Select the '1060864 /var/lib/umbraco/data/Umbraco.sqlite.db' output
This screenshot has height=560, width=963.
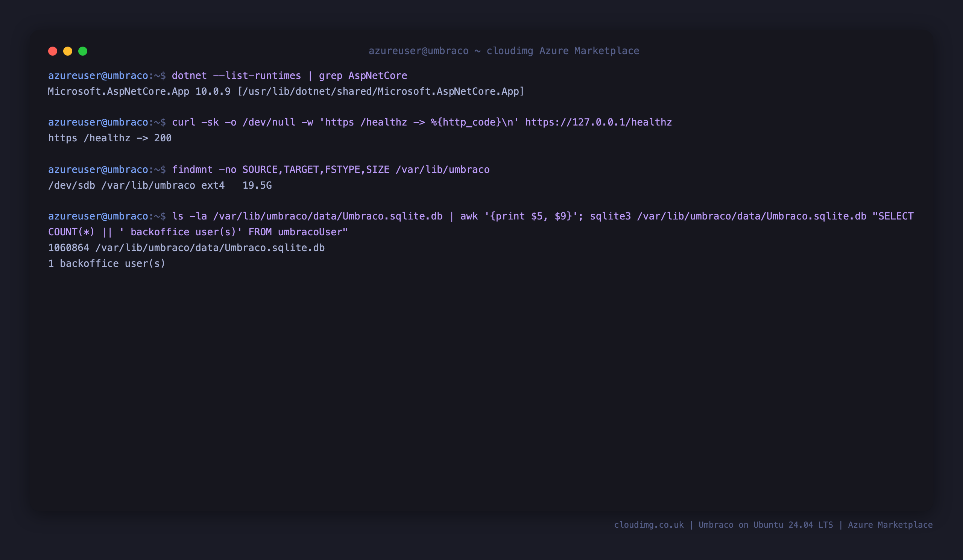pyautogui.click(x=186, y=248)
